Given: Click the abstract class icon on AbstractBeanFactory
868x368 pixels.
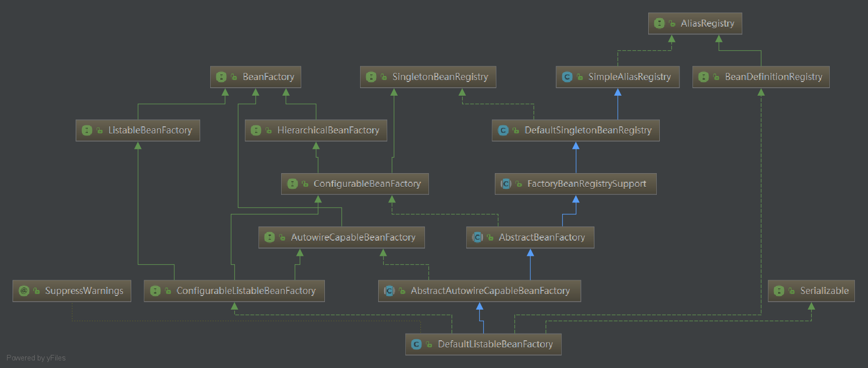Looking at the screenshot, I should (477, 237).
